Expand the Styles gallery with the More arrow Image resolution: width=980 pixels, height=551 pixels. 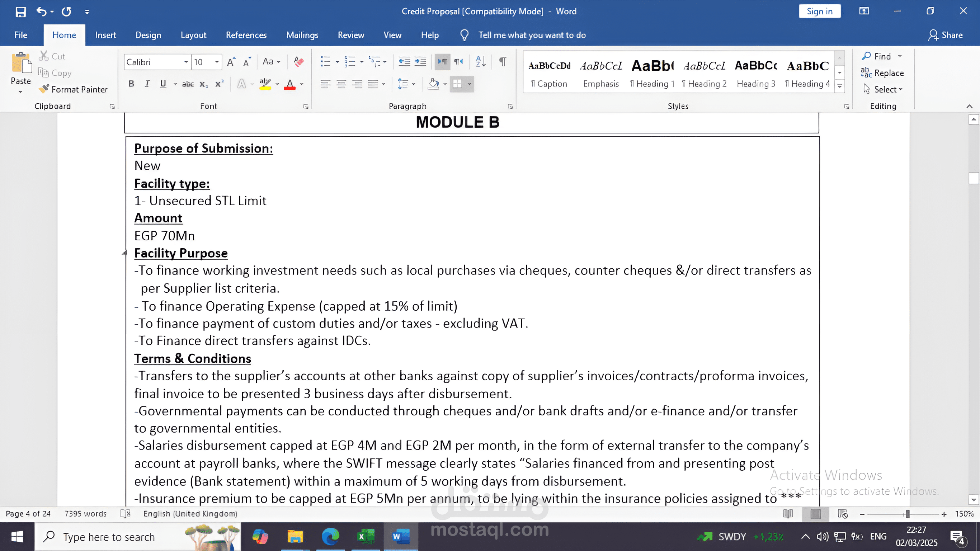[840, 87]
